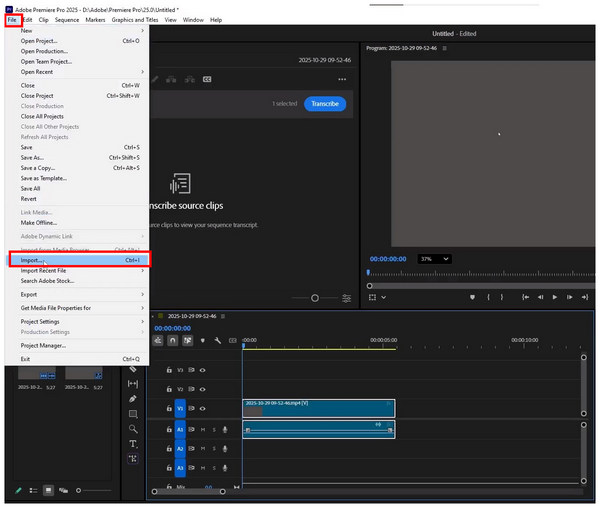Click Mark Out button in Program monitor
600x508 pixels.
click(x=502, y=297)
